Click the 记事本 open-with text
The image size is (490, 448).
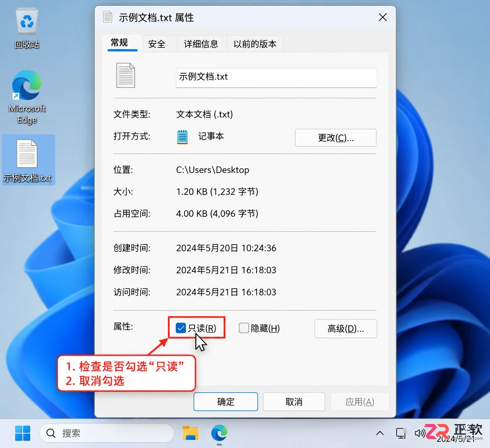tap(211, 136)
